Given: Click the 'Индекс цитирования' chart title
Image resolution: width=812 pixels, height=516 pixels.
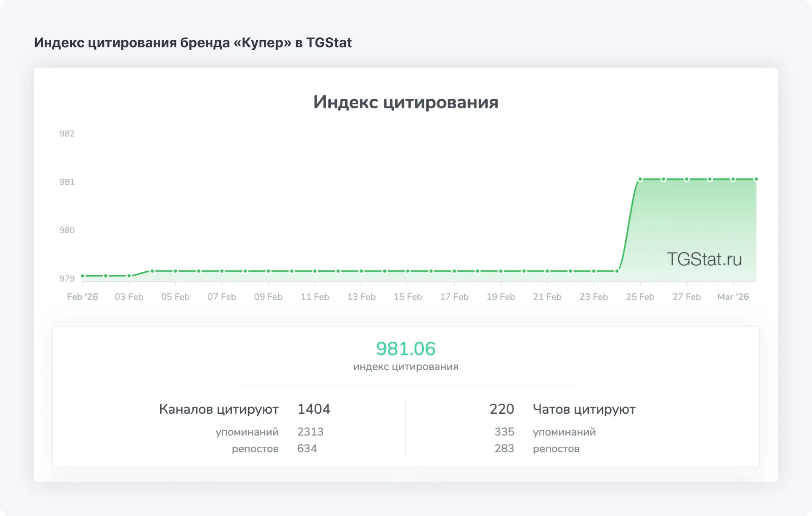Looking at the screenshot, I should [x=406, y=102].
